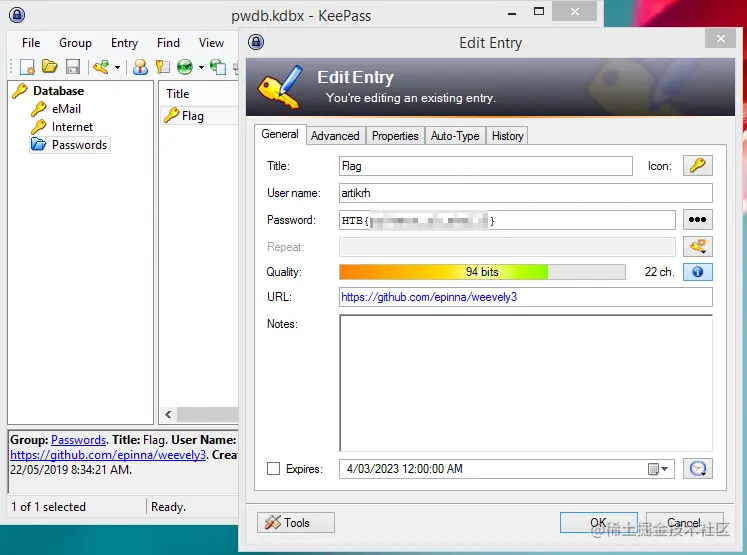Image resolution: width=747 pixels, height=555 pixels.
Task: Follow the Passwords group link in details pane
Action: click(79, 440)
